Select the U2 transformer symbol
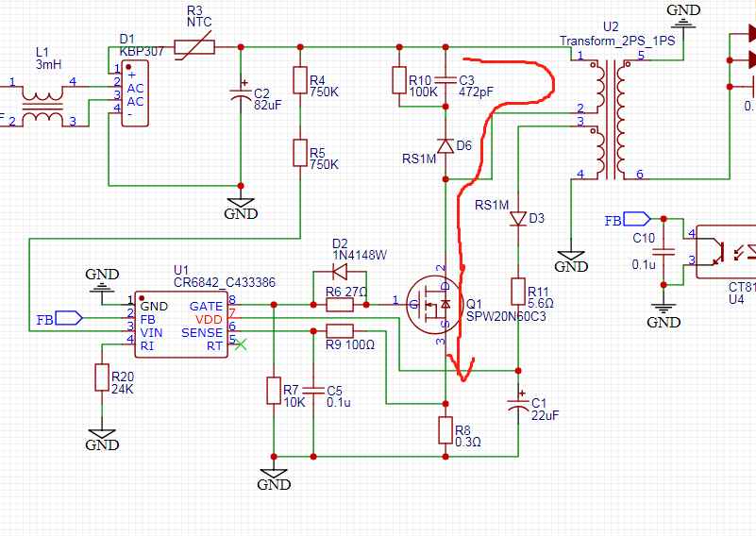This screenshot has width=756, height=536. pos(611,120)
